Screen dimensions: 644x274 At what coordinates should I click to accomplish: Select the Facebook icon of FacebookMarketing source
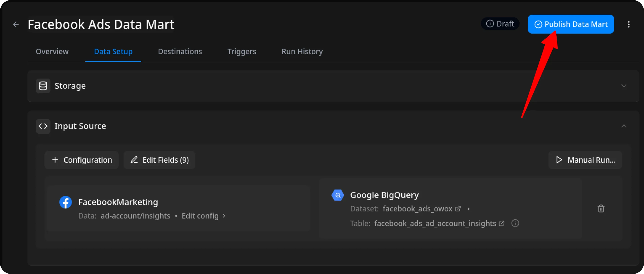click(x=66, y=202)
